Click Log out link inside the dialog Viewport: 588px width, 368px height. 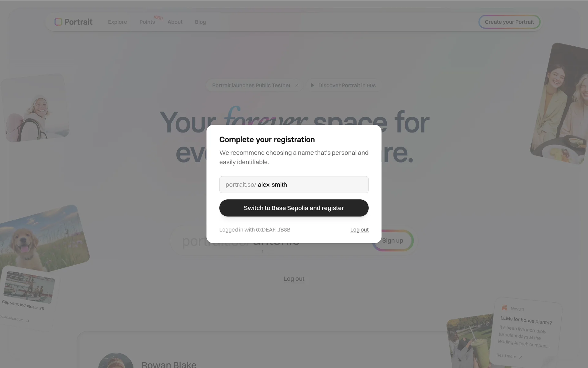(x=359, y=230)
